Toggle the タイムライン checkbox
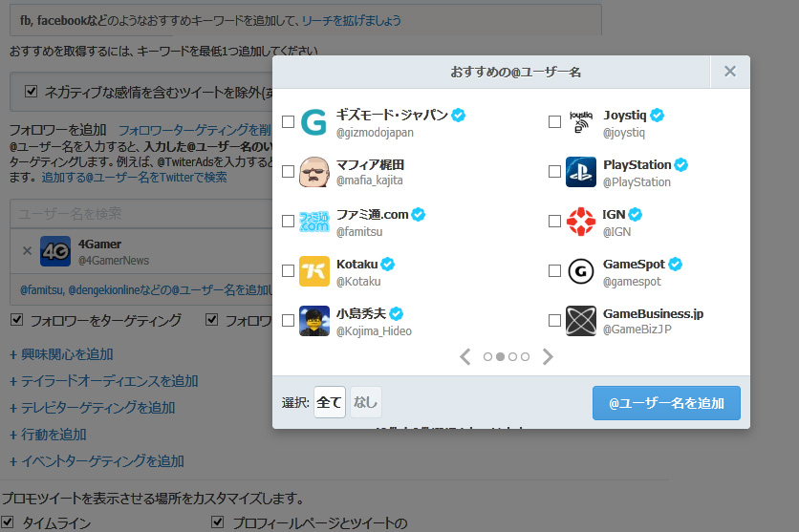The height and width of the screenshot is (532, 799). click(x=7, y=521)
